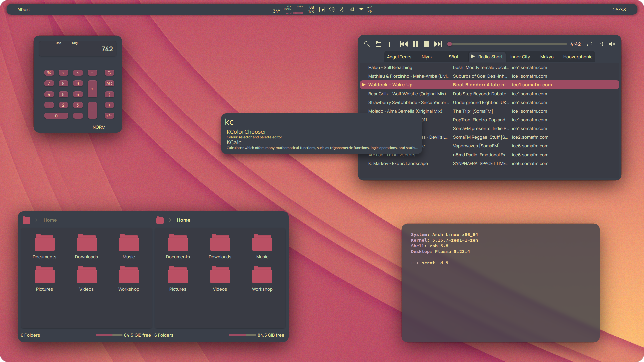Click the C clear button in calculator
The height and width of the screenshot is (362, 644).
click(x=109, y=73)
